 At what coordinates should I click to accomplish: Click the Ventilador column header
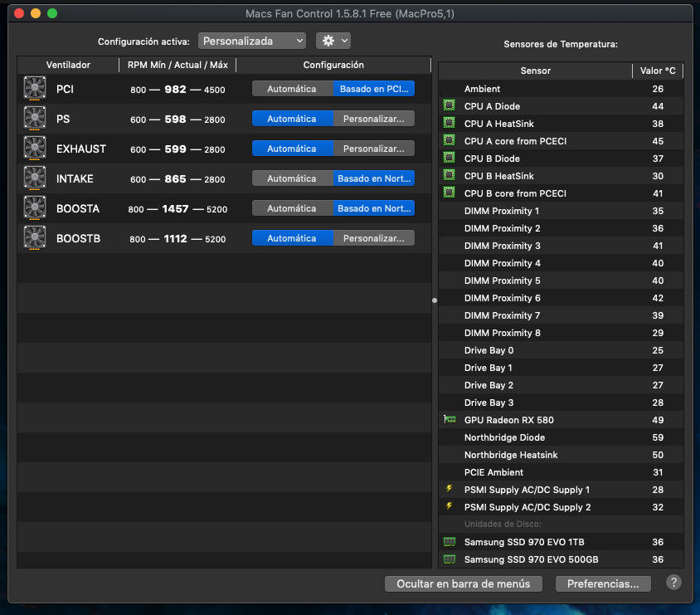click(x=68, y=65)
